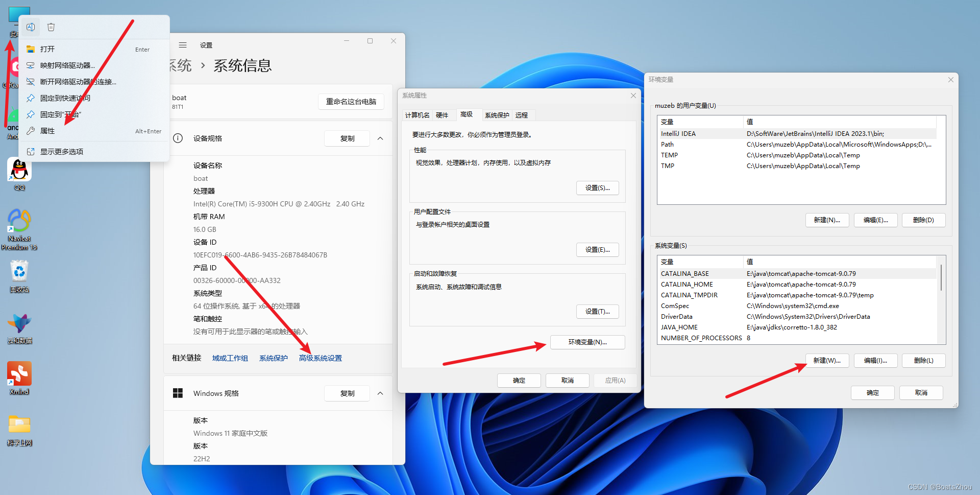The image size is (980, 495).
Task: Click 编辑(I) for system variables
Action: coord(876,361)
